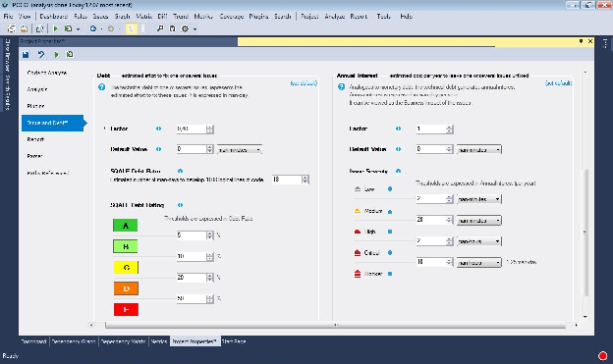Open the Debt Default Value unit dropdown
This screenshot has height=364, width=613.
pyautogui.click(x=240, y=149)
